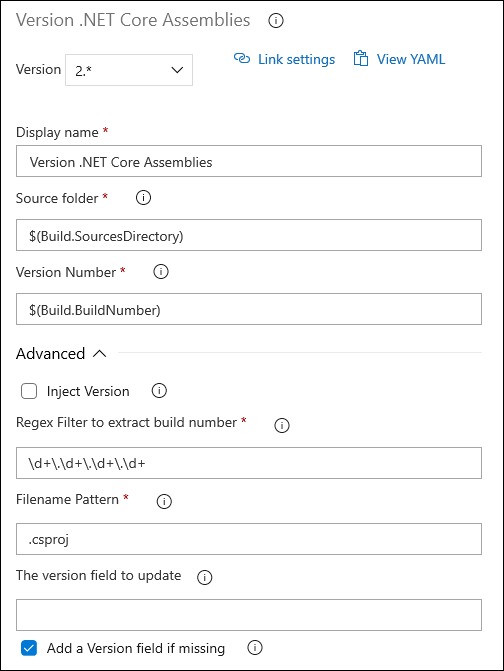The width and height of the screenshot is (504, 671).
Task: Focus the empty version field to update input
Action: [249, 615]
